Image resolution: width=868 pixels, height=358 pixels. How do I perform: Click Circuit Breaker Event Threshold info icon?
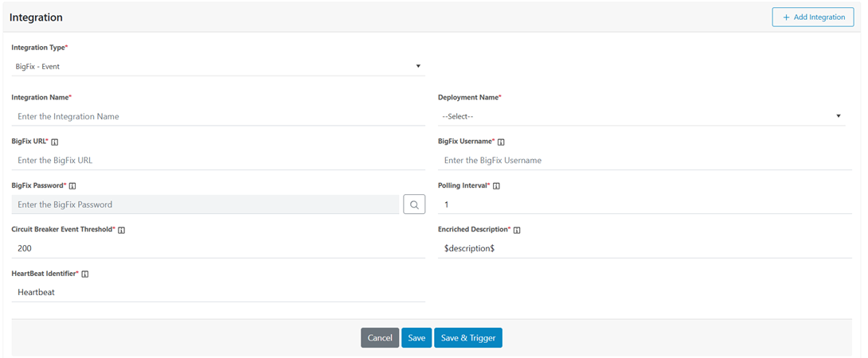click(122, 230)
